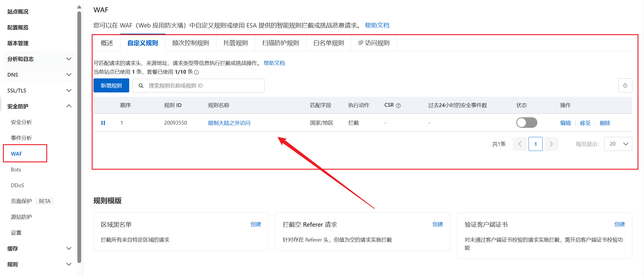Switch to the IP 访问规则 tab
This screenshot has height=277, width=644.
[374, 43]
